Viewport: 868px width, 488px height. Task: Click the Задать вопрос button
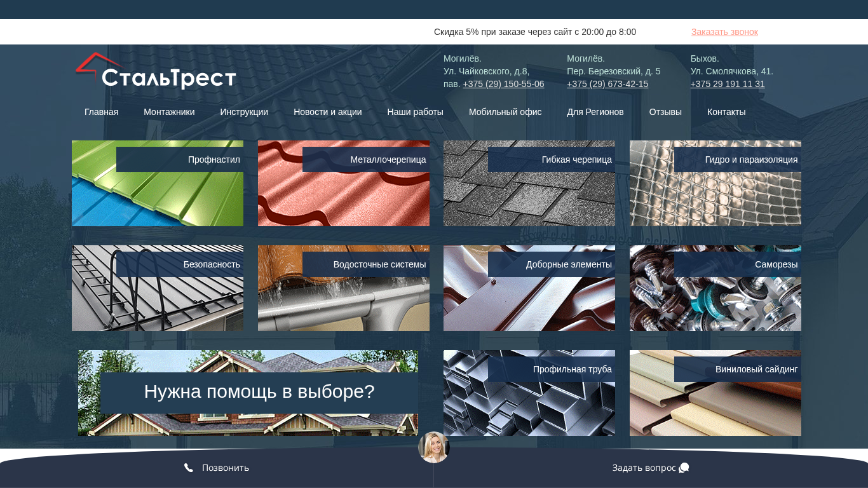coord(651,468)
